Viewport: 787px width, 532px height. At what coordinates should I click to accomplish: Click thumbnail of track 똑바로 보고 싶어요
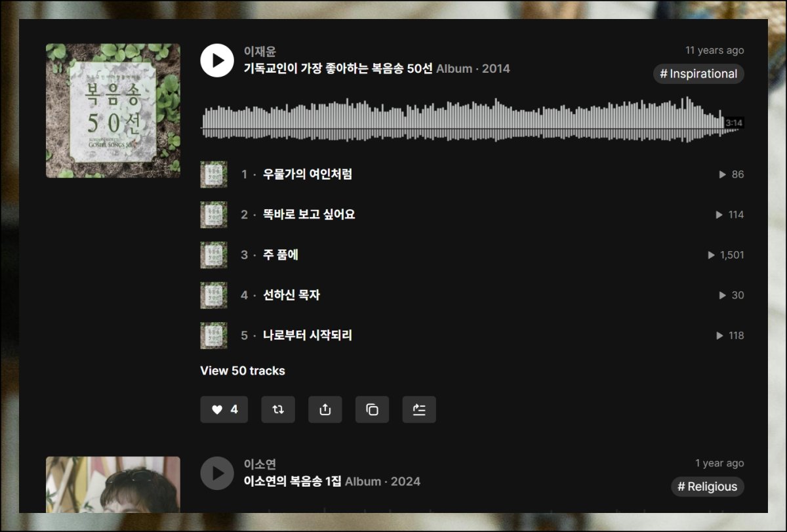pyautogui.click(x=214, y=215)
